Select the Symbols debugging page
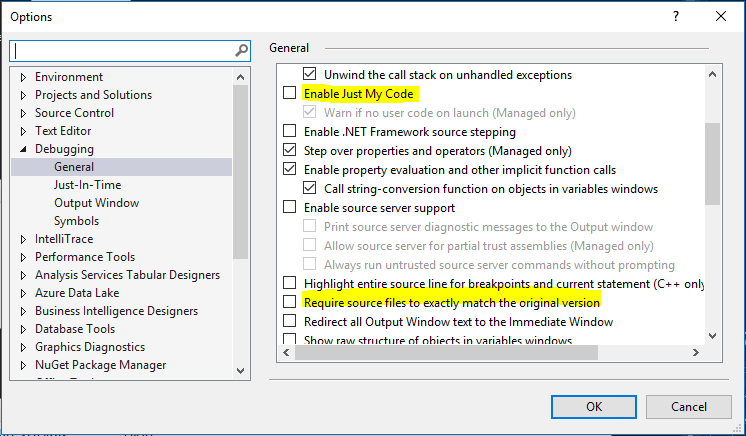This screenshot has height=436, width=746. tap(76, 221)
